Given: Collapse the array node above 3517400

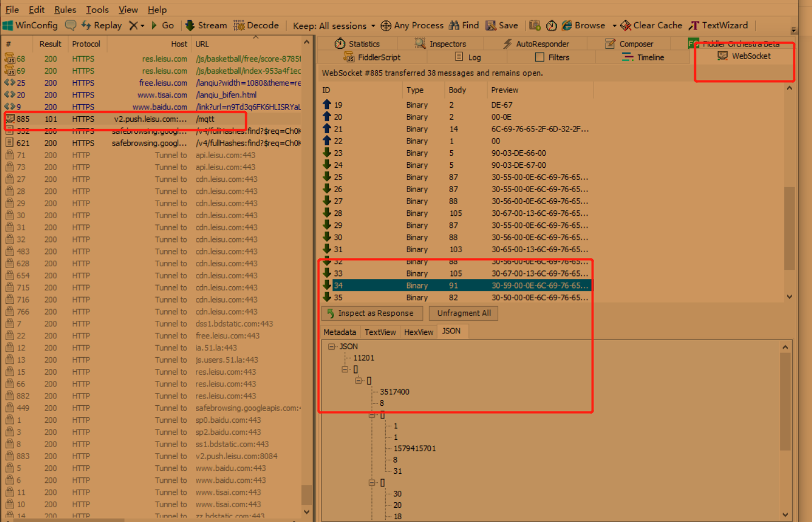Looking at the screenshot, I should (x=358, y=380).
